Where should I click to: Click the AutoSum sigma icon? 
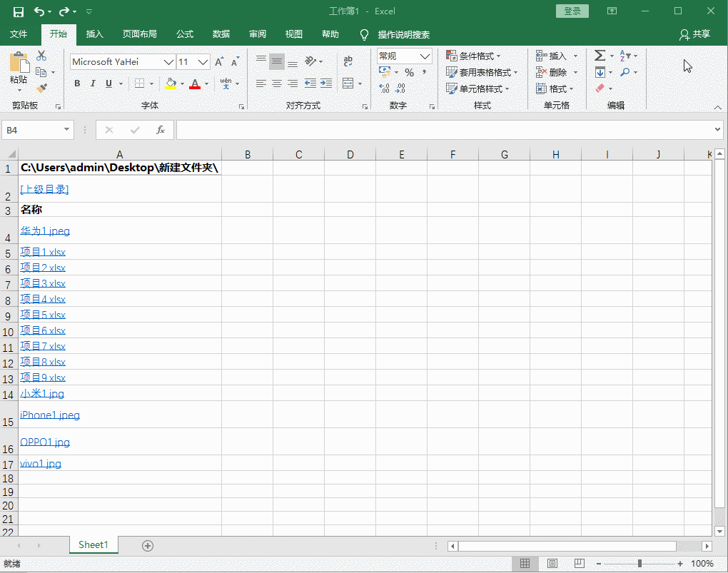(600, 56)
